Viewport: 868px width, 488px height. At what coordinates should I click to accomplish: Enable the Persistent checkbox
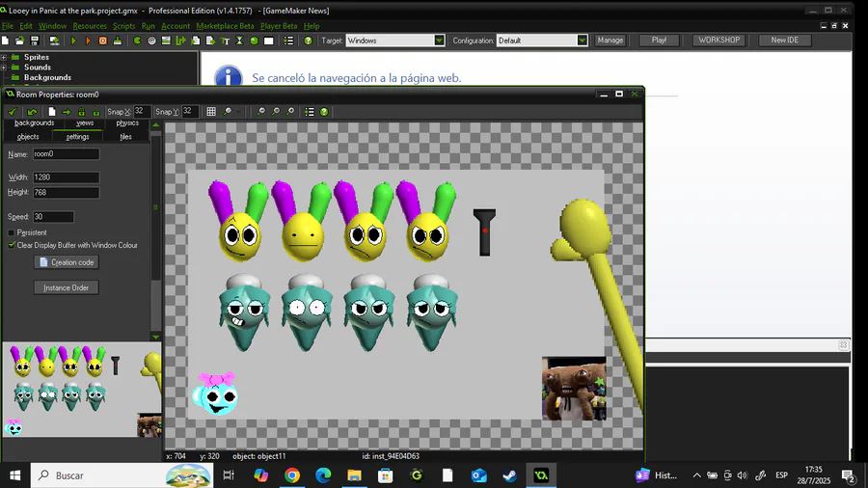[12, 233]
